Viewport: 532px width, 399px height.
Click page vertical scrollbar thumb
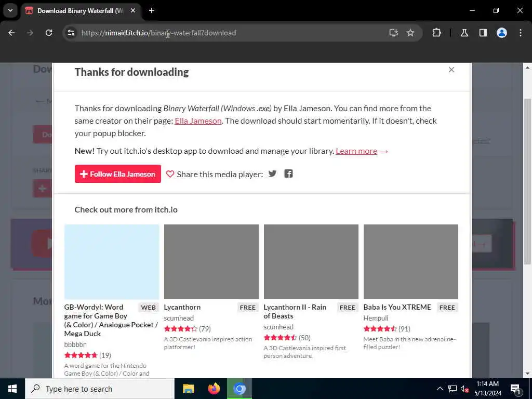pos(527,181)
